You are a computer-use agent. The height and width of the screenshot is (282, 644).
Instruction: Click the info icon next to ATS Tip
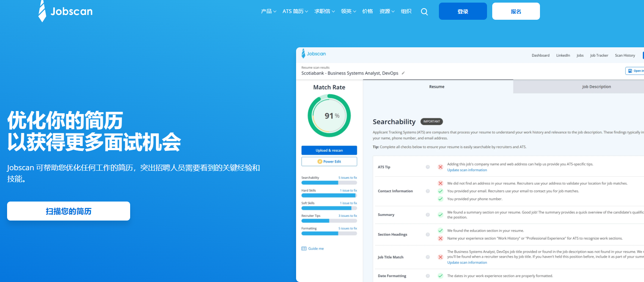[428, 167]
